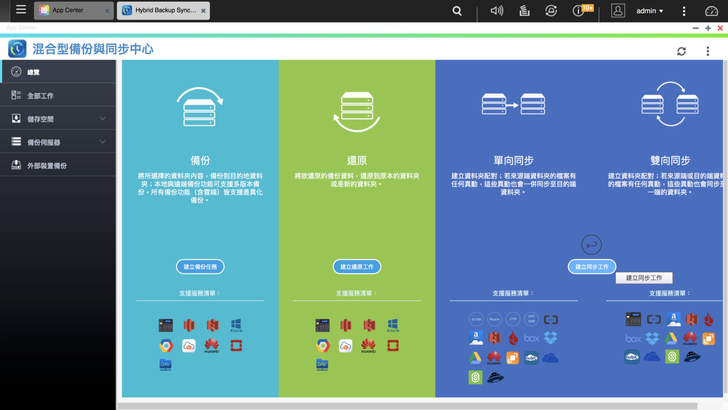This screenshot has width=728, height=410.
Task: Open the three-dot more menu in app header
Action: [707, 50]
